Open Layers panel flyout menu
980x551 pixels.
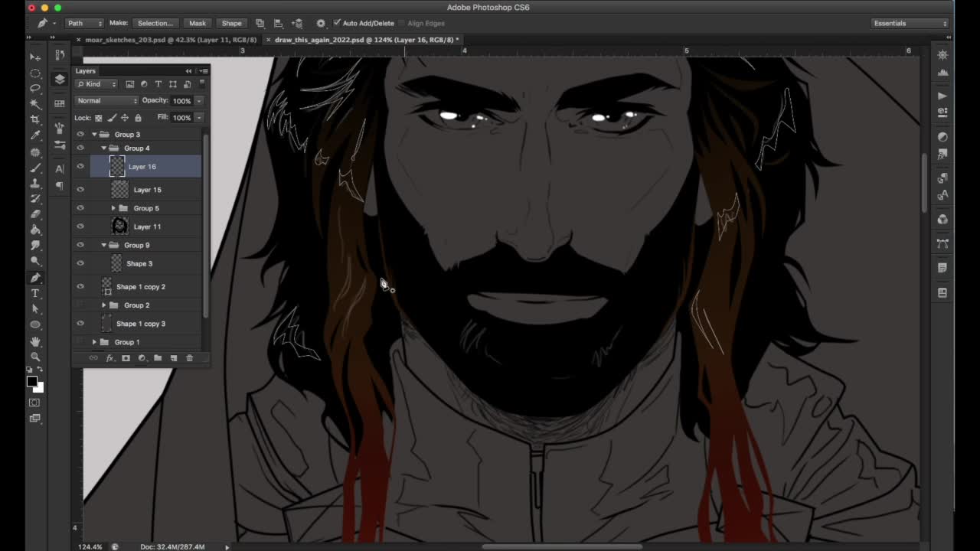pyautogui.click(x=204, y=71)
